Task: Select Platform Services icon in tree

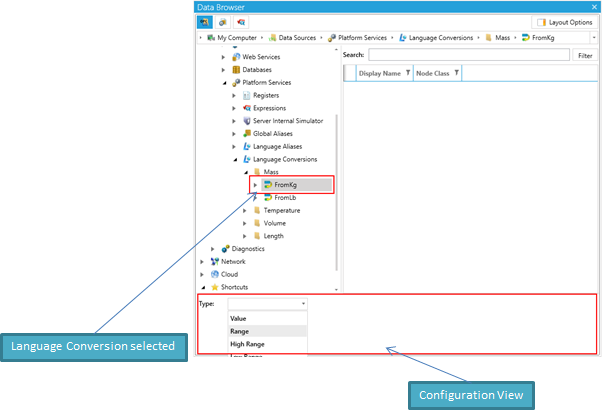Action: 236,83
